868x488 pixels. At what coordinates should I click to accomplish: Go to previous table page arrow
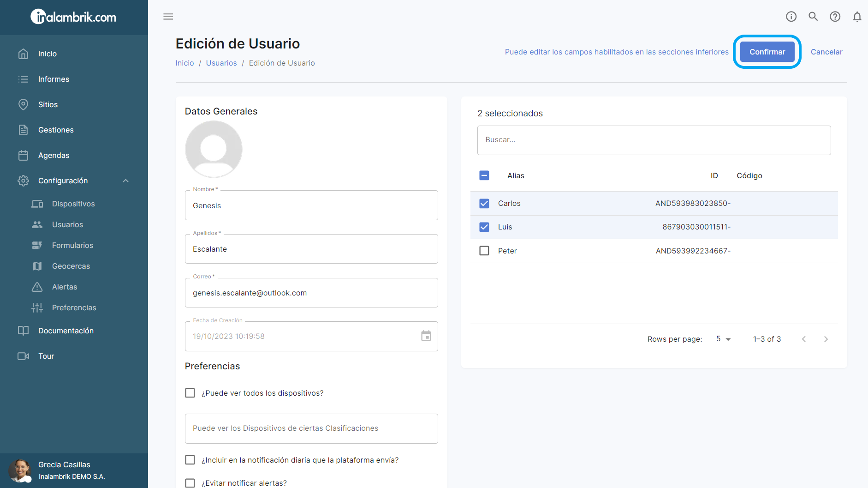[804, 339]
